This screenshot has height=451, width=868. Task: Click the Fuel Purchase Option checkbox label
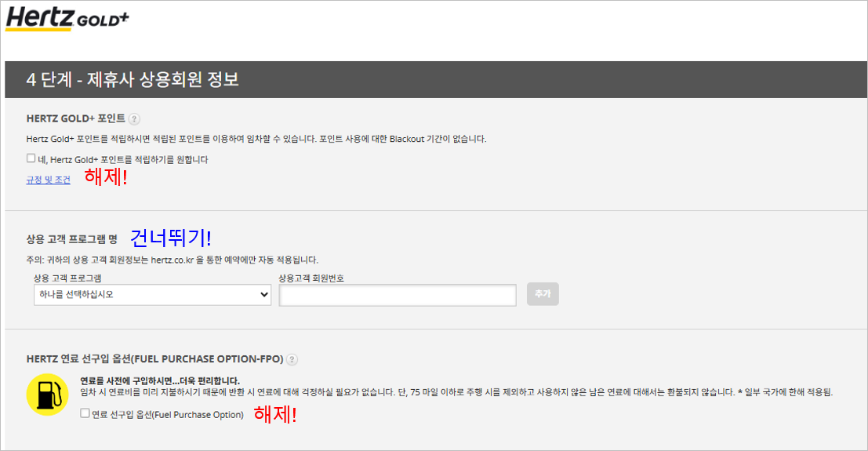[168, 414]
